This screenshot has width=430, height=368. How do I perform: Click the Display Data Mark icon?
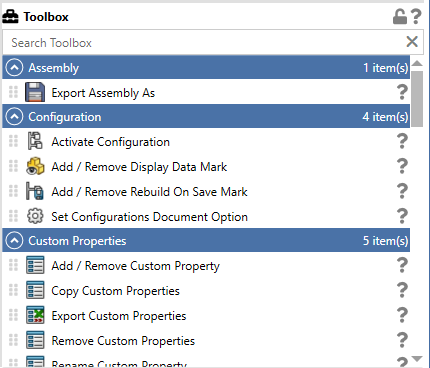35,166
